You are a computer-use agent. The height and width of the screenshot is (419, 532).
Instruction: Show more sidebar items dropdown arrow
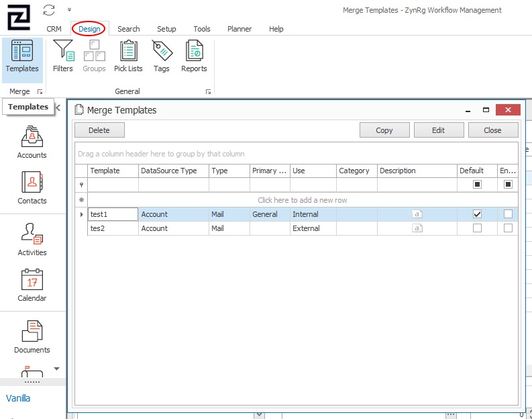[x=56, y=369]
